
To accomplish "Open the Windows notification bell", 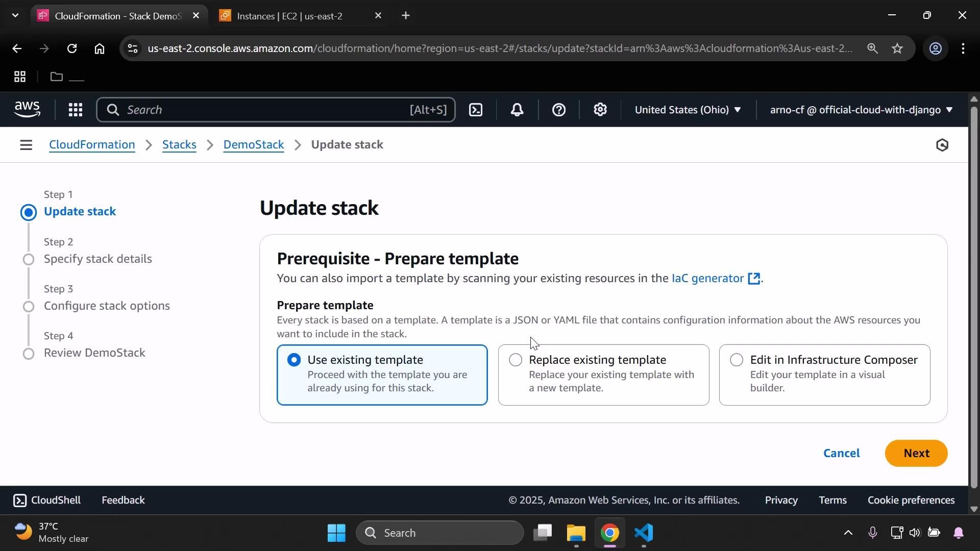I will pos(958,533).
